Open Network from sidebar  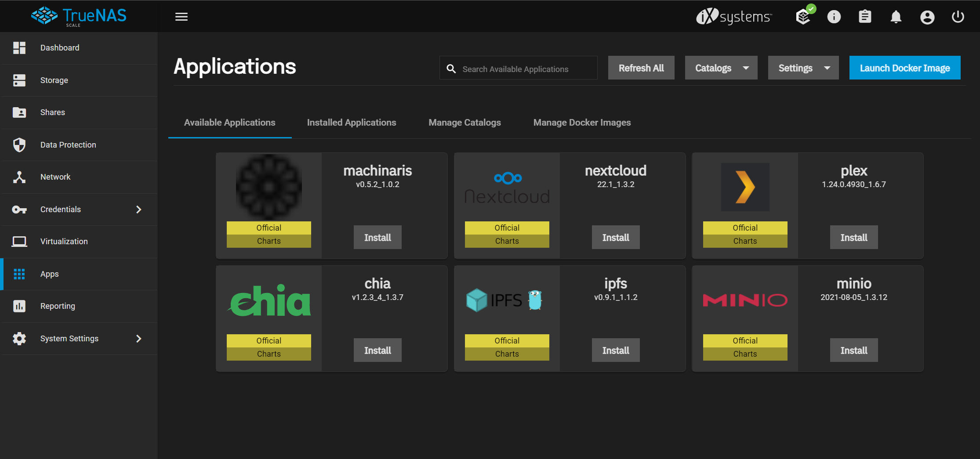80,177
